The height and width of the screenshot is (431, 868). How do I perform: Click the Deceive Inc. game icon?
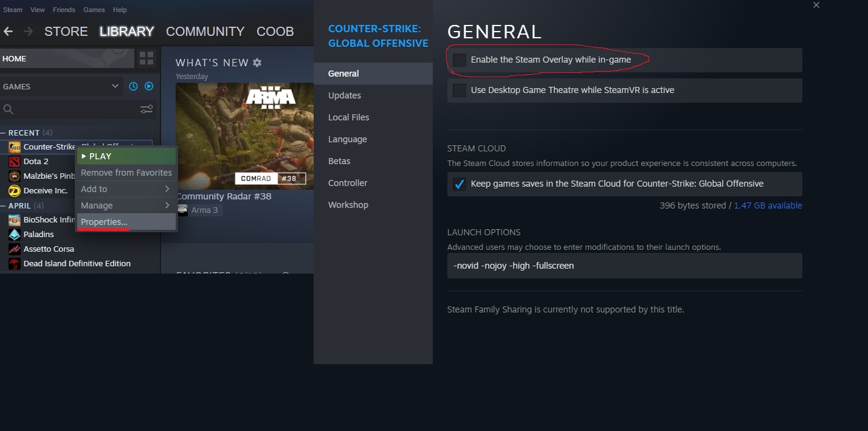point(15,191)
